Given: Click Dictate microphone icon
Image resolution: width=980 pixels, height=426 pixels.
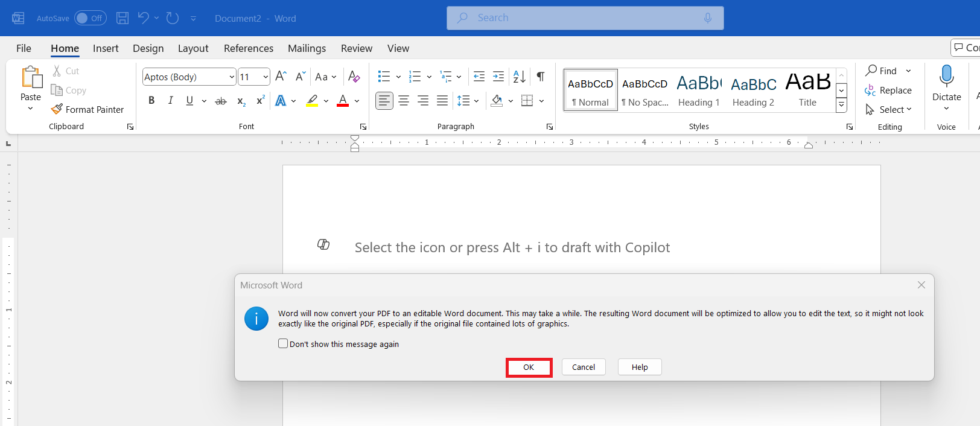Looking at the screenshot, I should (947, 77).
